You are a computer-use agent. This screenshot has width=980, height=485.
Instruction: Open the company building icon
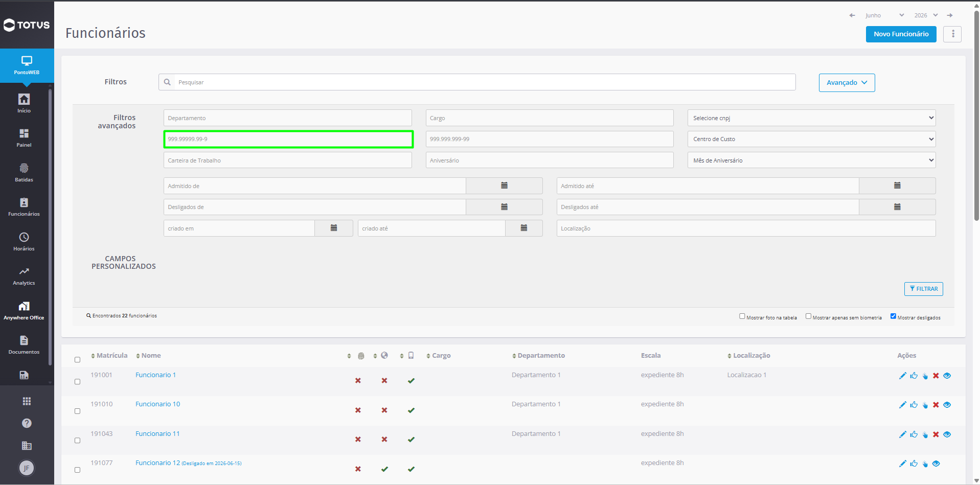tap(27, 446)
